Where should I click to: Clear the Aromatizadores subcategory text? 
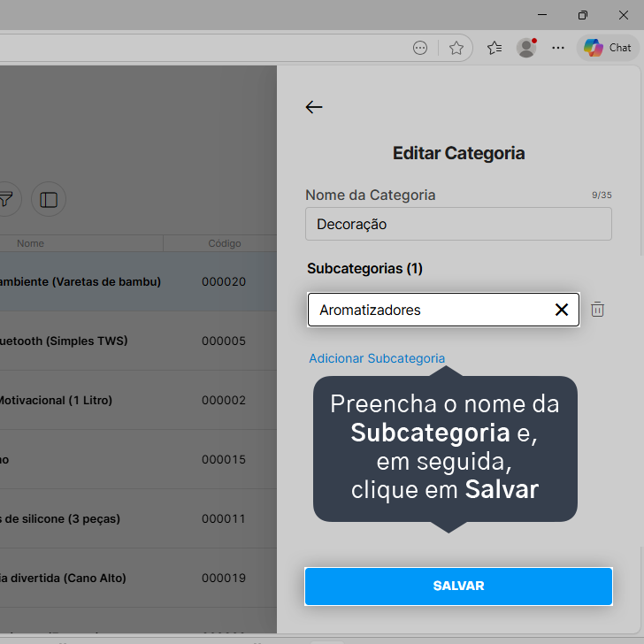[x=562, y=310]
